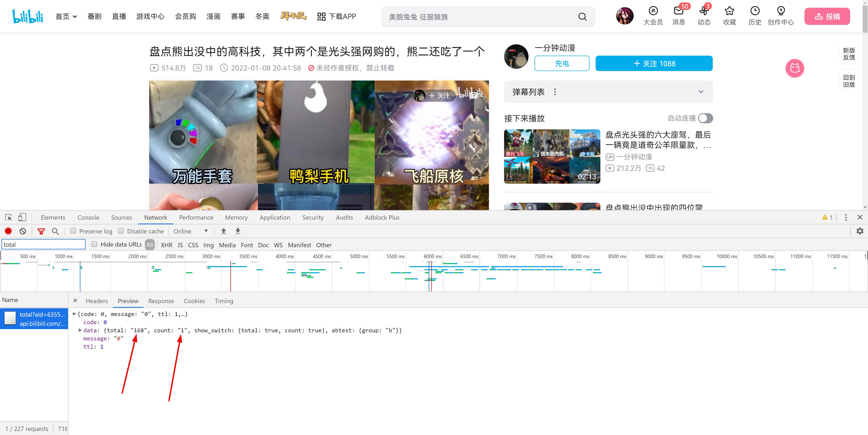The width and height of the screenshot is (868, 435).
Task: Click the 拜年纪 banner icon
Action: (293, 16)
